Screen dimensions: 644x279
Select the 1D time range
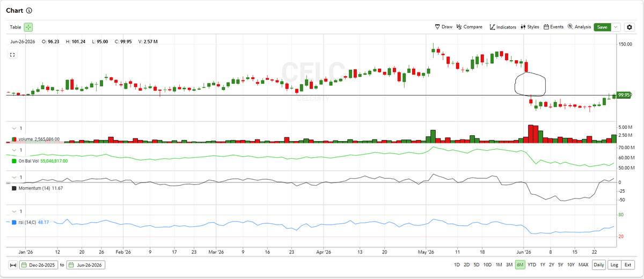(457, 265)
